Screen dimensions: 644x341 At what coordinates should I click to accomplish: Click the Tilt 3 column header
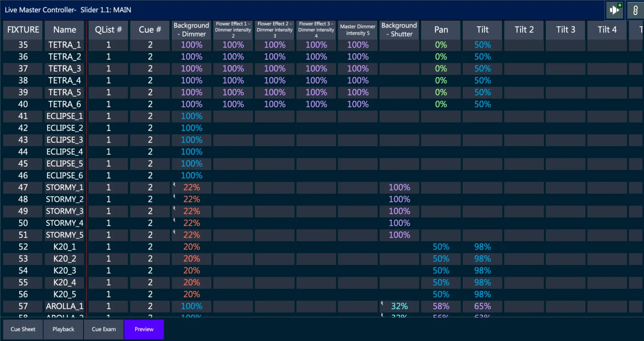point(566,30)
